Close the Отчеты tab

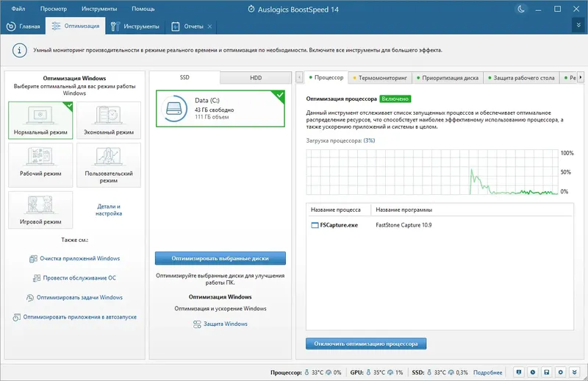(x=209, y=26)
